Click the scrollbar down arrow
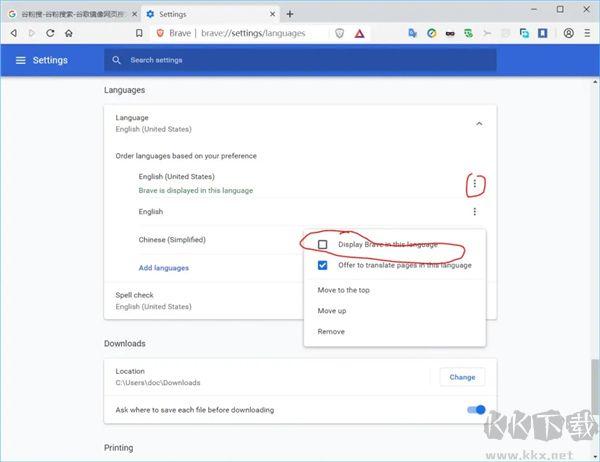The height and width of the screenshot is (462, 600). 595,457
